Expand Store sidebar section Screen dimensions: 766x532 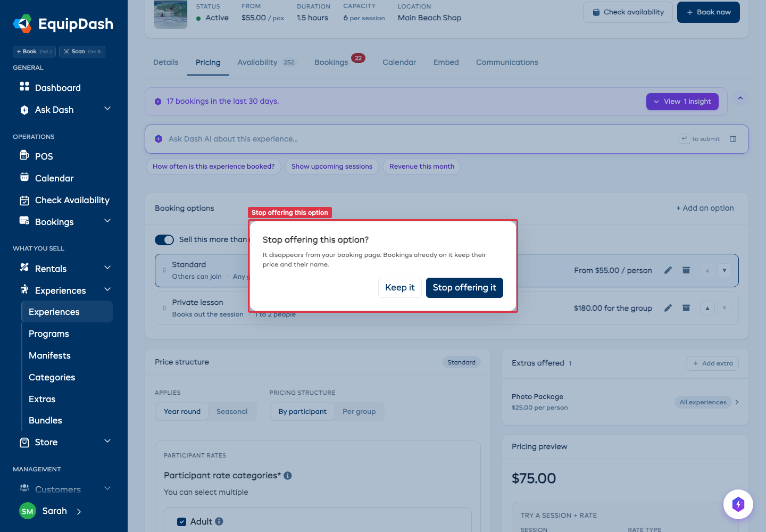pyautogui.click(x=107, y=441)
